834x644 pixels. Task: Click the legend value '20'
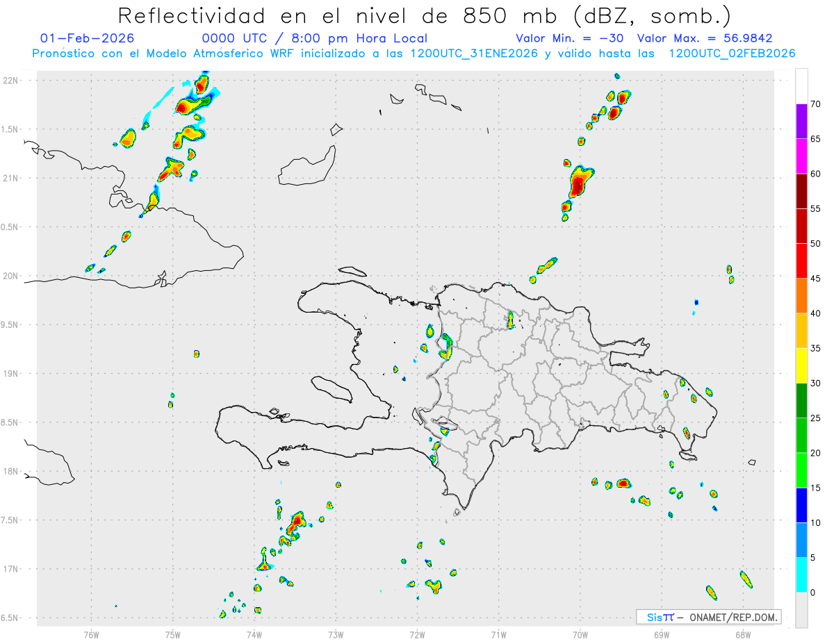(x=816, y=453)
